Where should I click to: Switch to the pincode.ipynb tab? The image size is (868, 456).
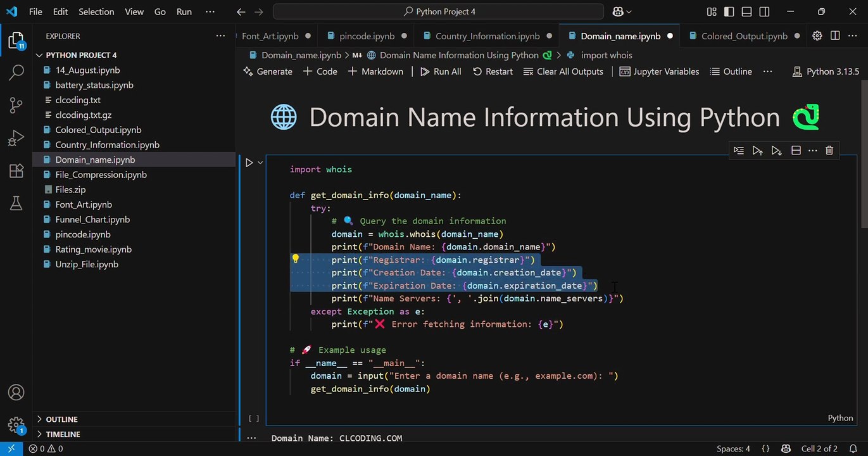pos(367,36)
